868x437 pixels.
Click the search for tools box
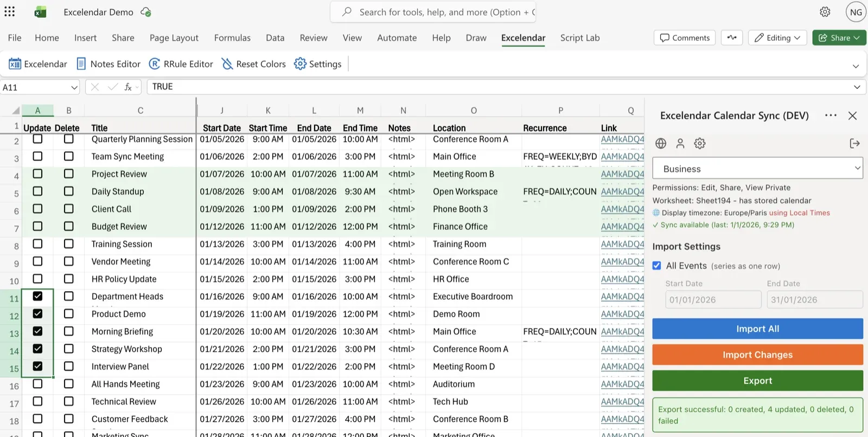click(x=433, y=12)
